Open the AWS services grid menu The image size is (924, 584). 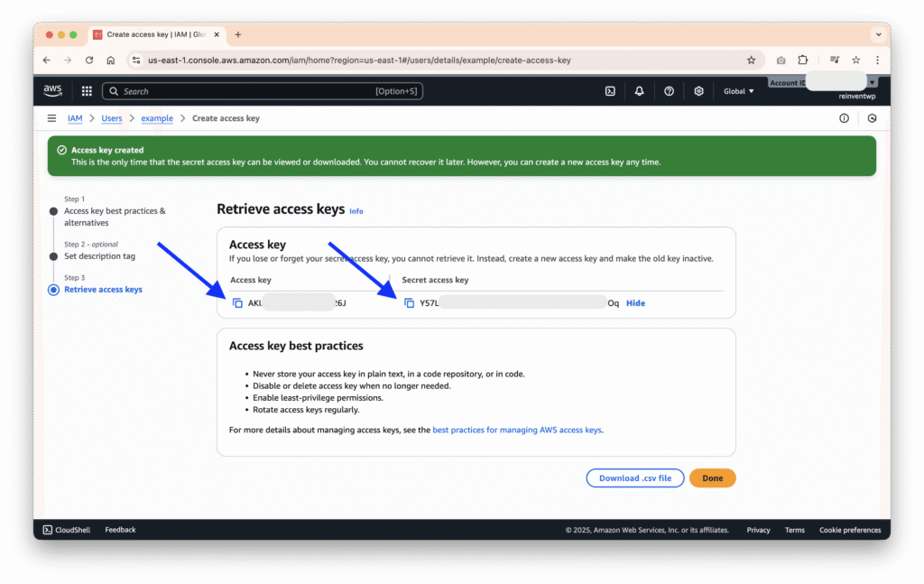click(87, 91)
